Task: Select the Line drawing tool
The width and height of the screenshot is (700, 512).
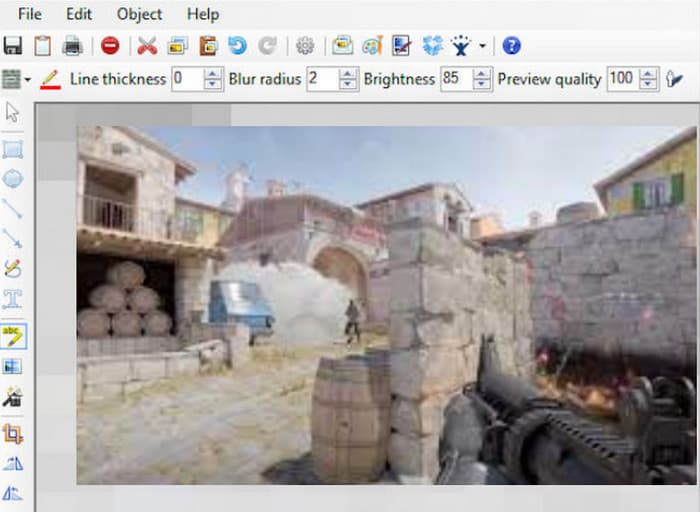Action: pyautogui.click(x=12, y=209)
